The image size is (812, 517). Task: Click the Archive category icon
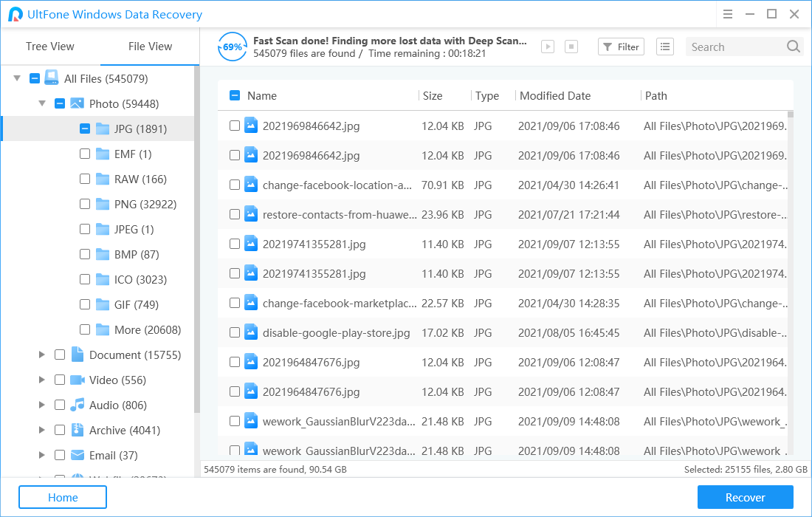tap(78, 429)
